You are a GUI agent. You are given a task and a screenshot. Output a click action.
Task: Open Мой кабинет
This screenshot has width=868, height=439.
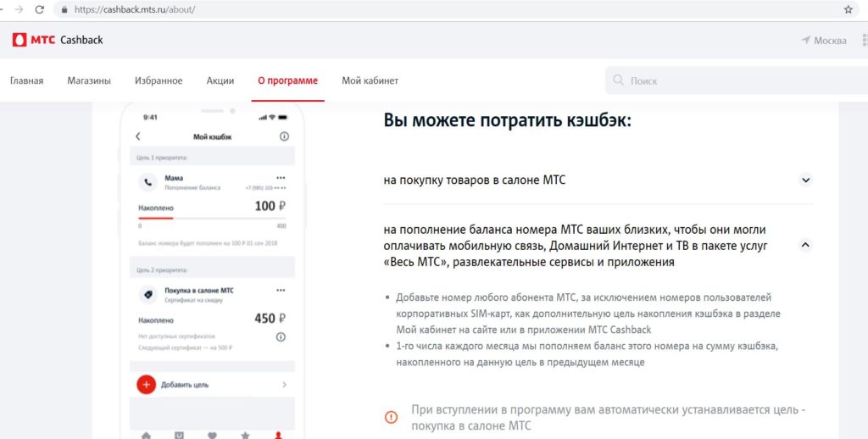pyautogui.click(x=370, y=81)
